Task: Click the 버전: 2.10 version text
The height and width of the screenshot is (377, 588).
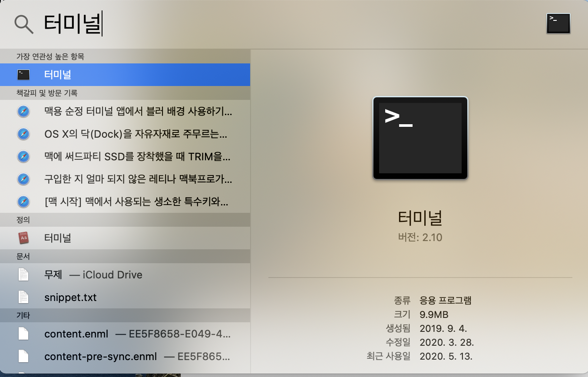Action: coord(420,238)
